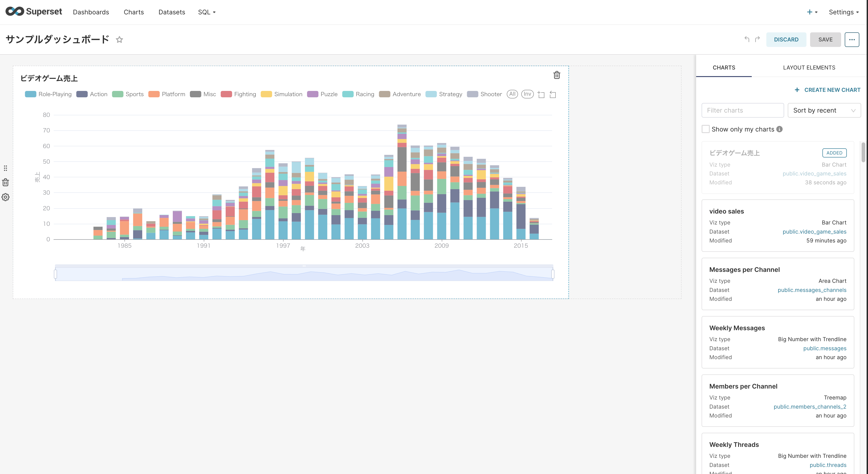Select All legend series button
This screenshot has height=474, width=868.
coord(512,94)
